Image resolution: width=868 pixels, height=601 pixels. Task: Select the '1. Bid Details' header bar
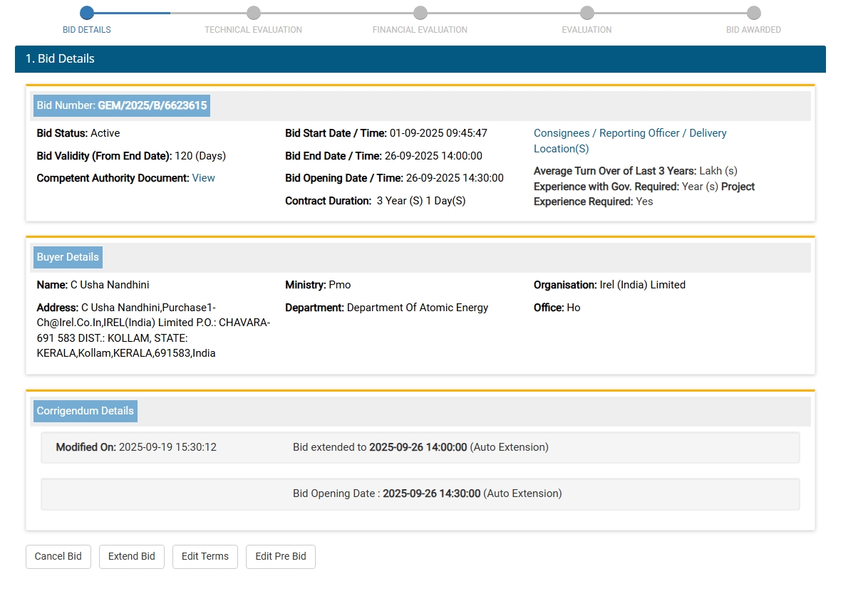click(x=420, y=59)
